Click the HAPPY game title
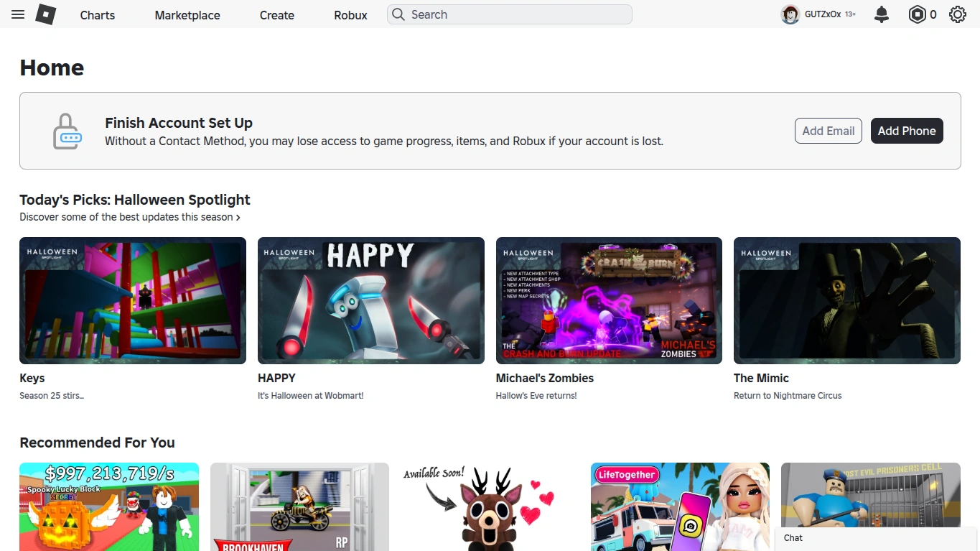This screenshot has height=551, width=980. [276, 378]
